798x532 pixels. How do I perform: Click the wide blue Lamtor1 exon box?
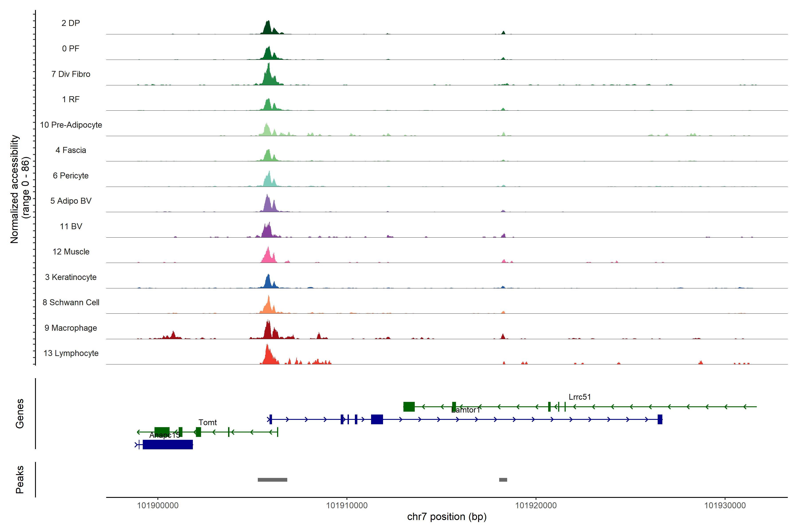pos(377,419)
